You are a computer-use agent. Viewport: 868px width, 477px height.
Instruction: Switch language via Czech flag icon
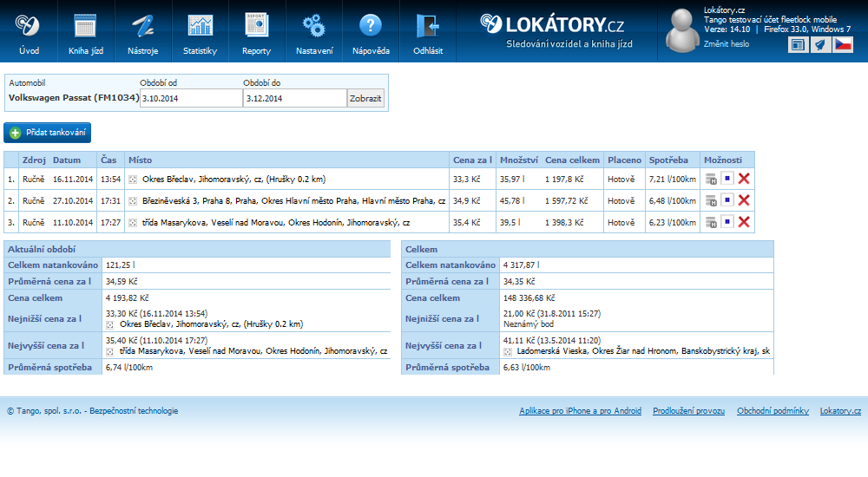coord(843,44)
